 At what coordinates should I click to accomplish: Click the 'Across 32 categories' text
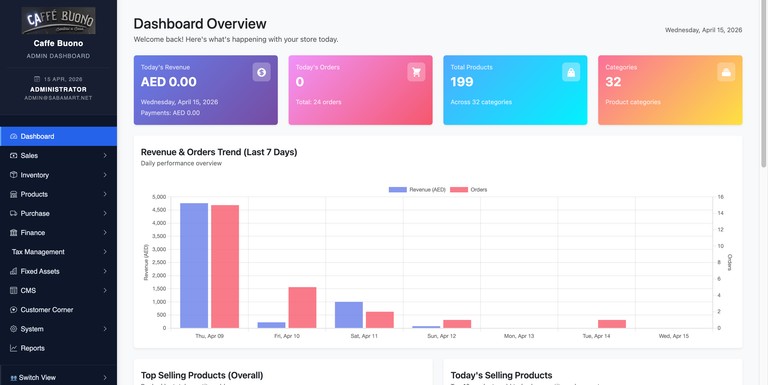point(481,102)
